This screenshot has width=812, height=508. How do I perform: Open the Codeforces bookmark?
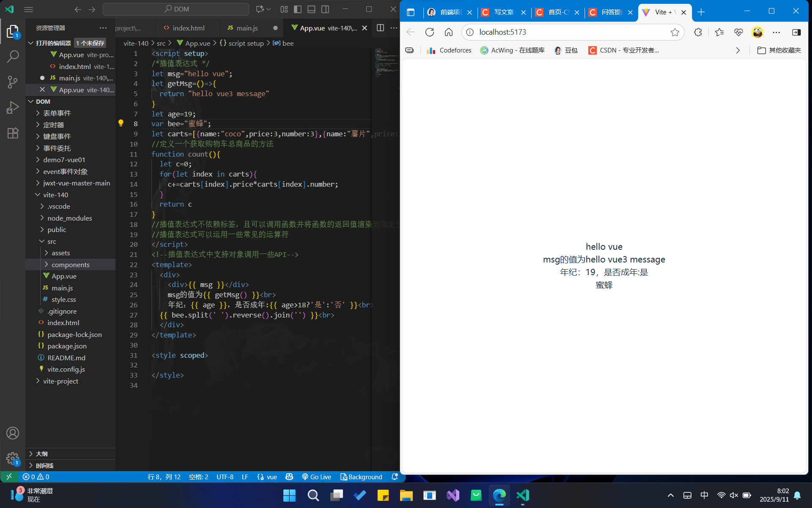pos(449,50)
